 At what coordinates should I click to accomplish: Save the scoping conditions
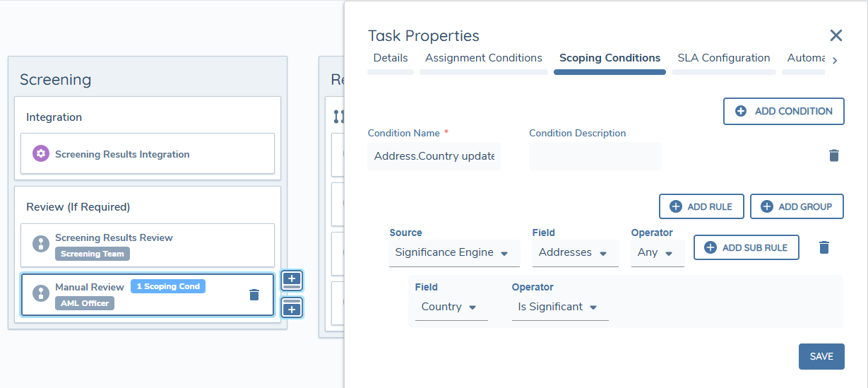coord(821,356)
